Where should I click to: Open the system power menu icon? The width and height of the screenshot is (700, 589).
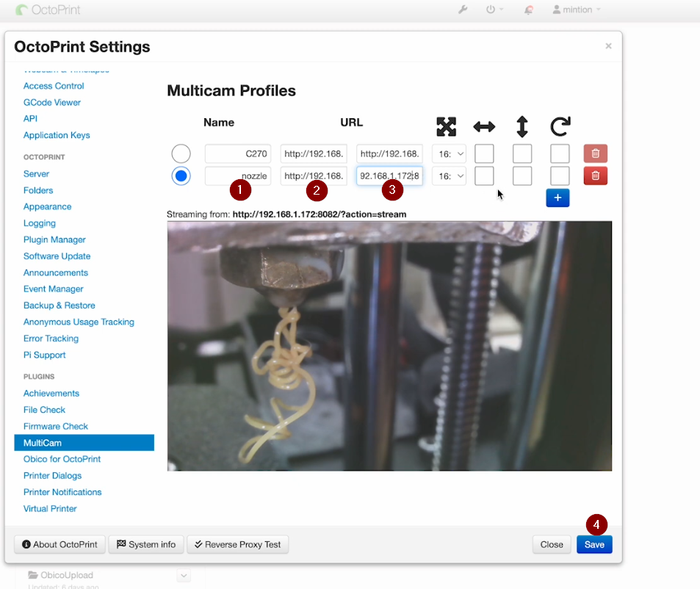click(494, 10)
